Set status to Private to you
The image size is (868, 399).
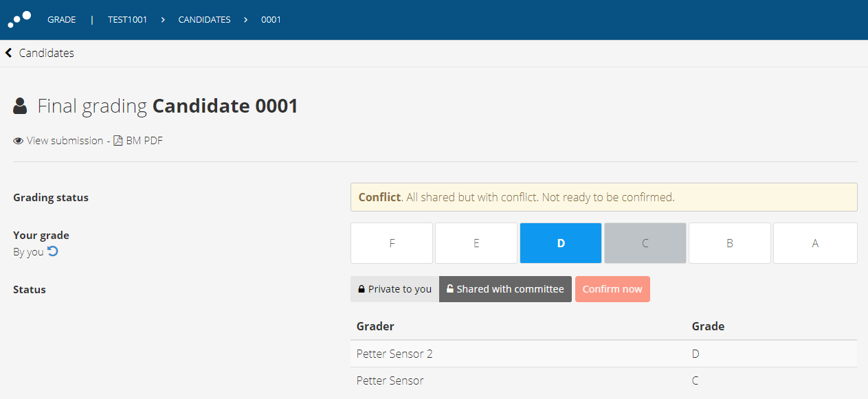tap(394, 289)
